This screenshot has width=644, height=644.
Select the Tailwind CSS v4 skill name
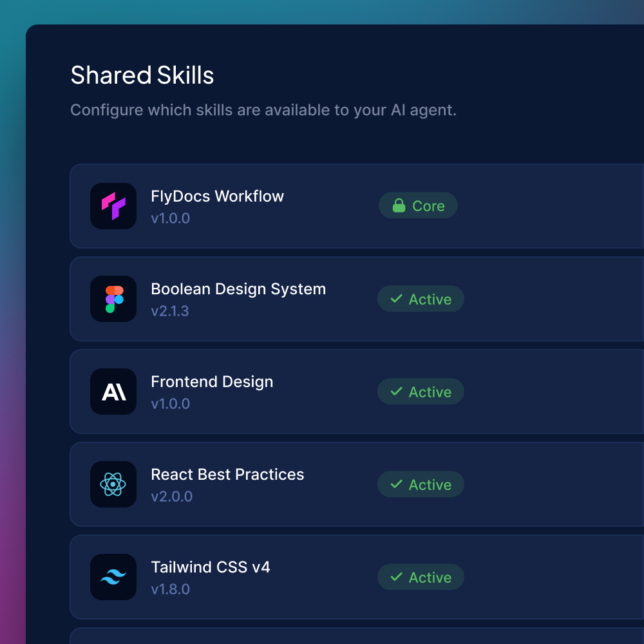211,567
